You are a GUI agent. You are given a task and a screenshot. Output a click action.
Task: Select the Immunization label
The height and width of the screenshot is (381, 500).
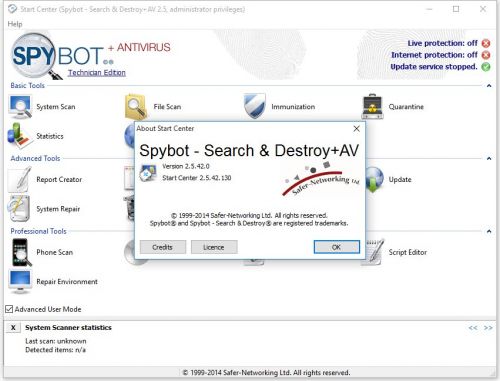(293, 107)
